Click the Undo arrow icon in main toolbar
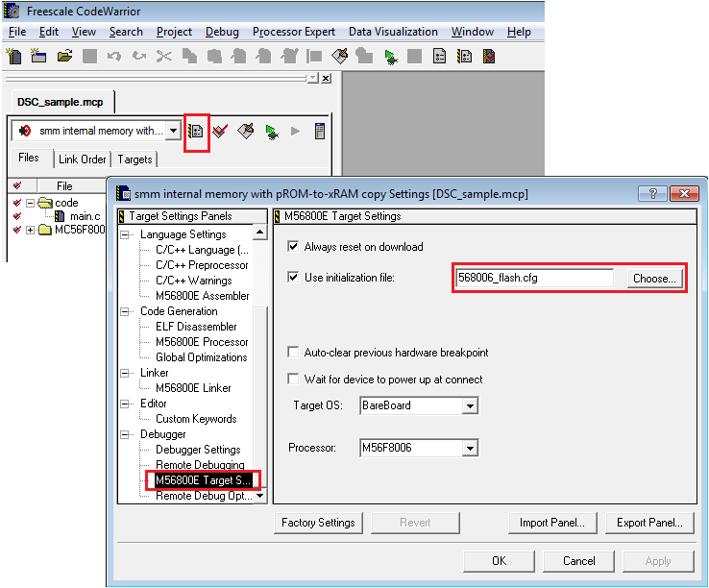Image resolution: width=709 pixels, height=588 pixels. pyautogui.click(x=114, y=57)
